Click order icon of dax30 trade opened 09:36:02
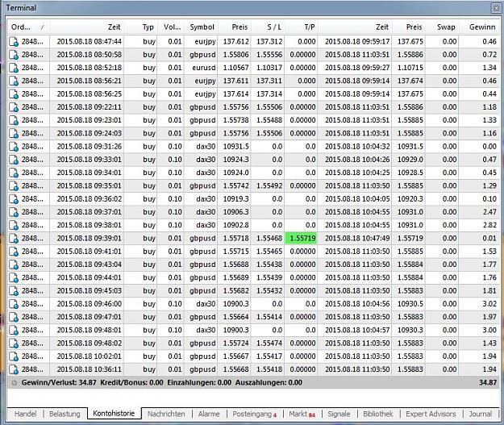The image size is (504, 425). click(14, 199)
